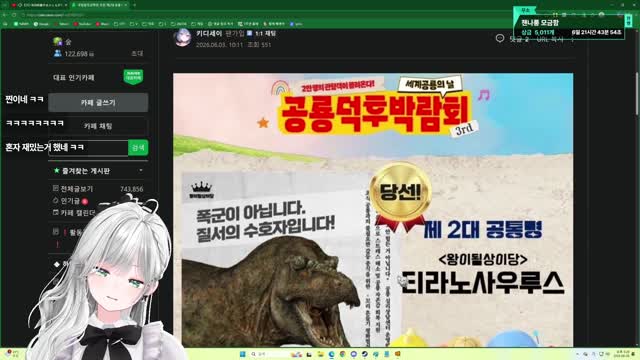Viewport: 640px width, 360px height.
Task: Open the Windows Start menu
Action: (242, 354)
